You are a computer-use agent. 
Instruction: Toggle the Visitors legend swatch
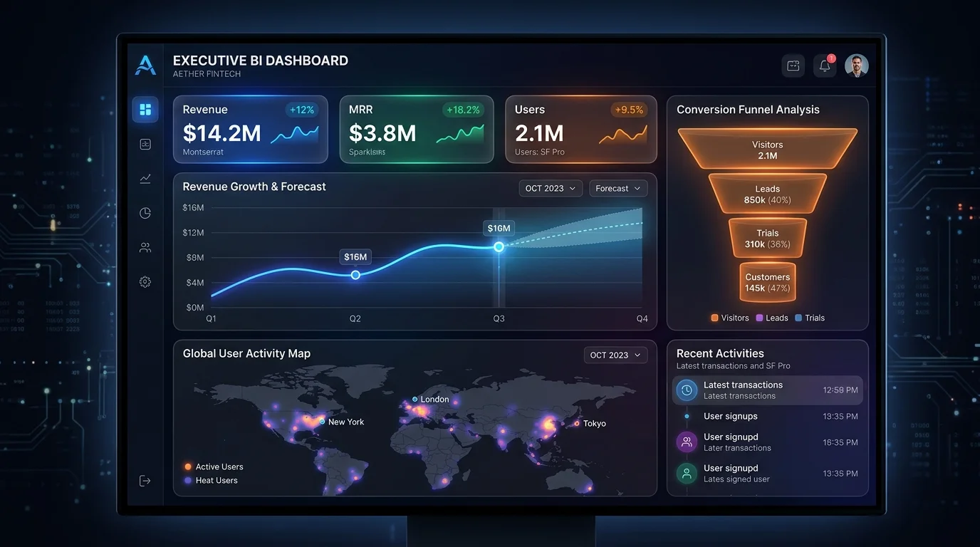tap(714, 318)
